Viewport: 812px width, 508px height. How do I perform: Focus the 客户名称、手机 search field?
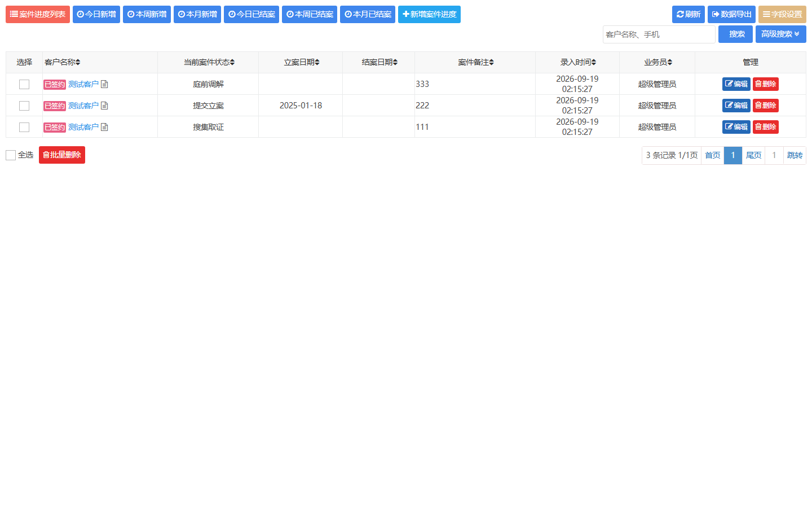[x=659, y=34]
